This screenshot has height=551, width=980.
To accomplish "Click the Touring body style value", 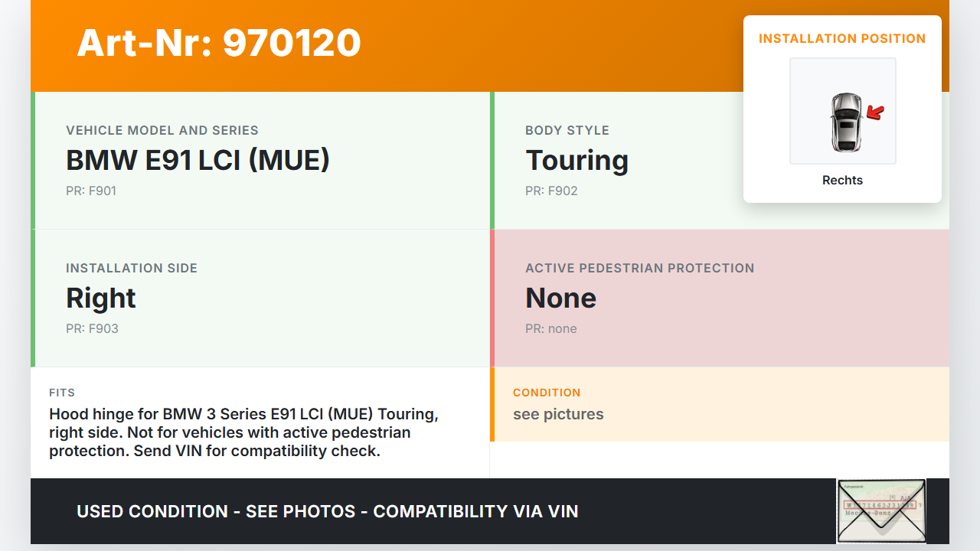I will (x=577, y=160).
